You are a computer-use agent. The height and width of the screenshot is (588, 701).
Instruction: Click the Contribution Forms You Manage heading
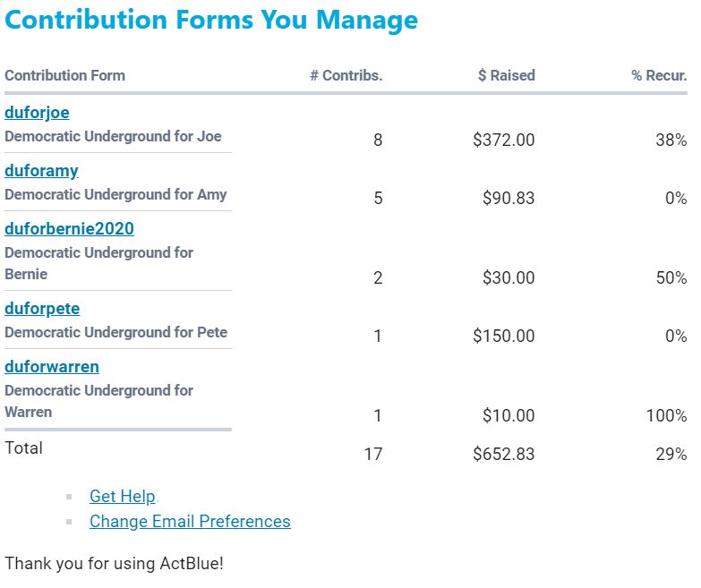(211, 20)
